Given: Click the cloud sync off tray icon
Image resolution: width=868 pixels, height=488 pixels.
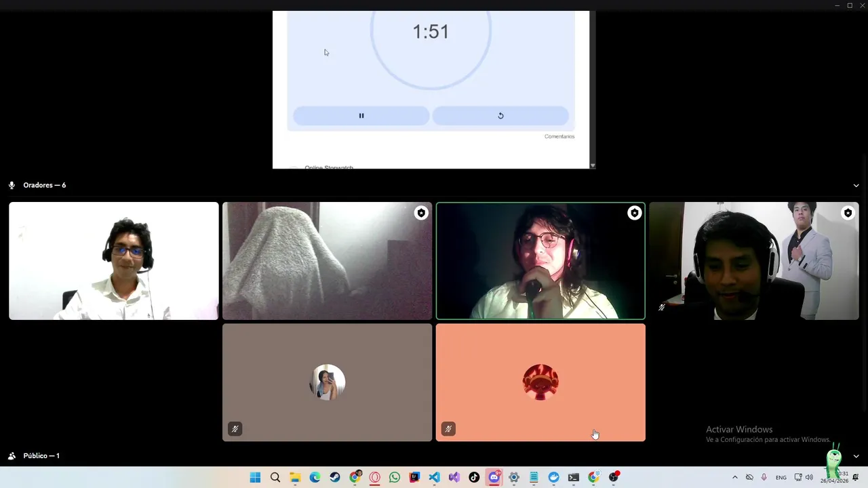Looking at the screenshot, I should tap(749, 477).
